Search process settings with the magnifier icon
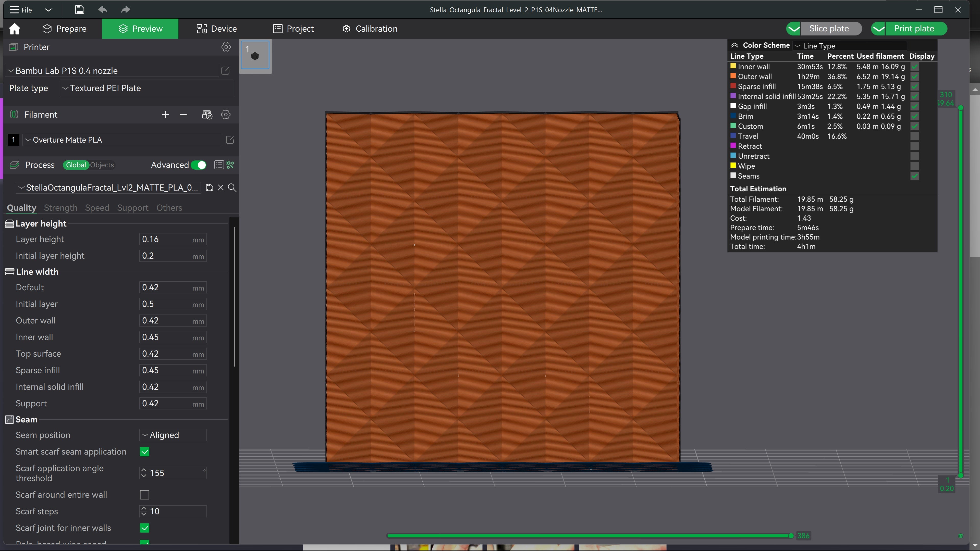 (232, 187)
